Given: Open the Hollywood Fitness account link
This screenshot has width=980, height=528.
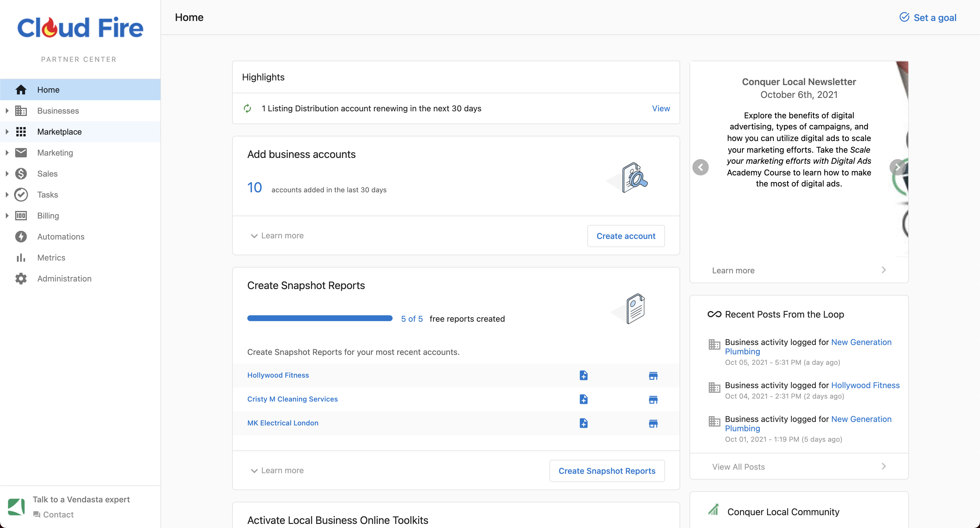Looking at the screenshot, I should click(278, 375).
